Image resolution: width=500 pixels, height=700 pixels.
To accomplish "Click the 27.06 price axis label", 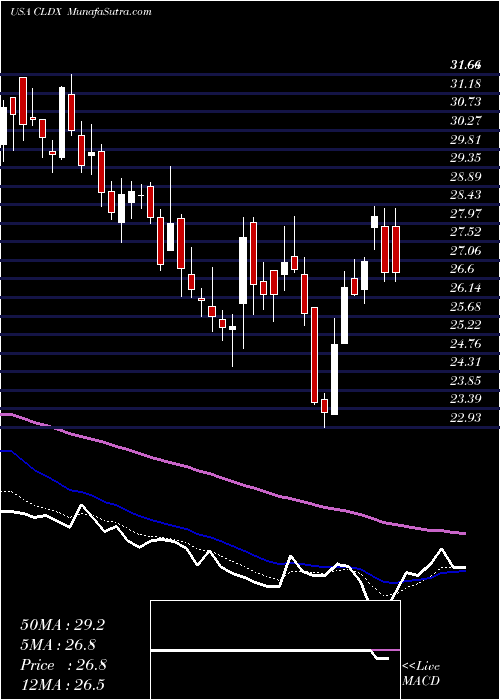I will 466,251.
